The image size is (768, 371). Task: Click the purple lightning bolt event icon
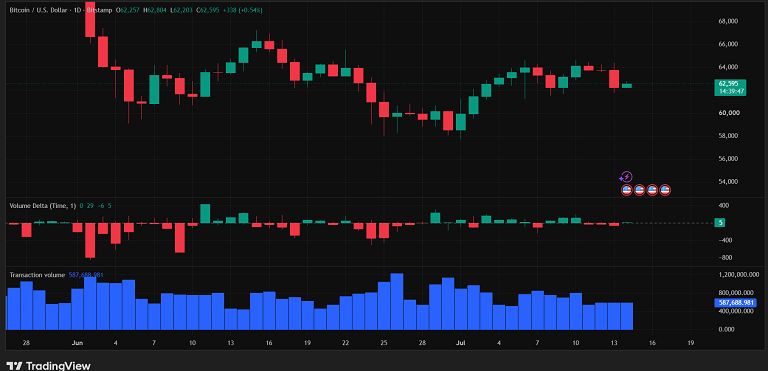pos(626,177)
